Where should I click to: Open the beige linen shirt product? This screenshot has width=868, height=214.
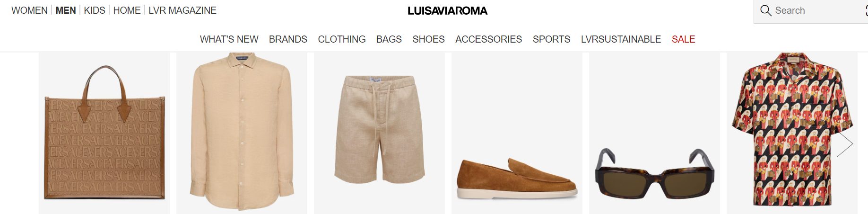click(x=242, y=133)
